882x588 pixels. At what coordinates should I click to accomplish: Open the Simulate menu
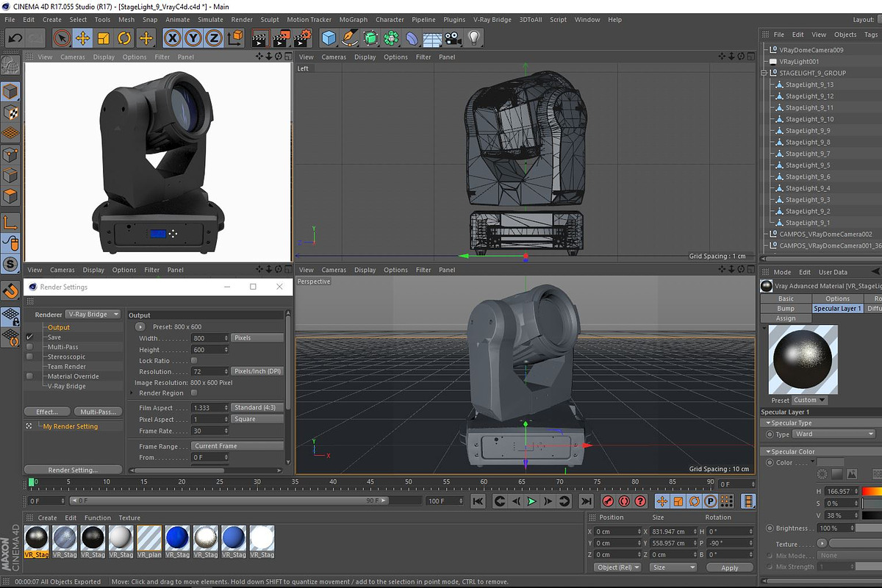pos(210,20)
